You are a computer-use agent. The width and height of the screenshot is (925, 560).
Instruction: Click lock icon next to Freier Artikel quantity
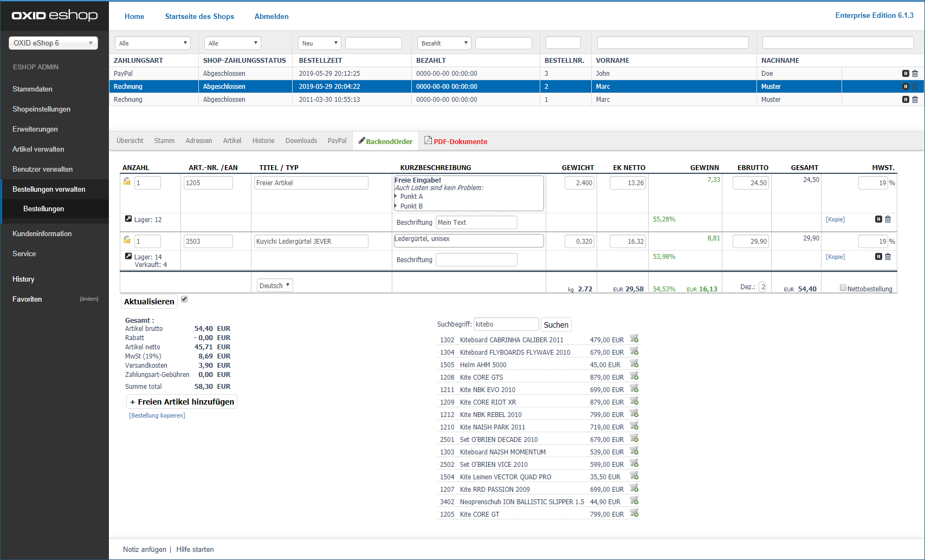(x=127, y=181)
